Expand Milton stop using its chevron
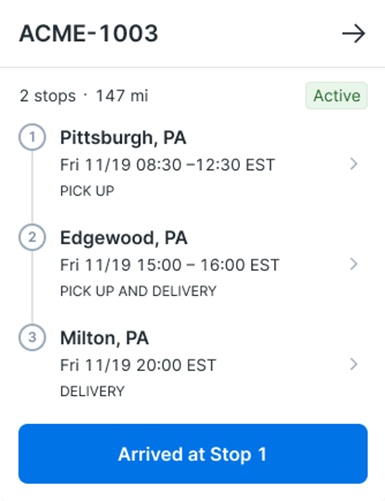Image resolution: width=385 pixels, height=501 pixels. (354, 364)
